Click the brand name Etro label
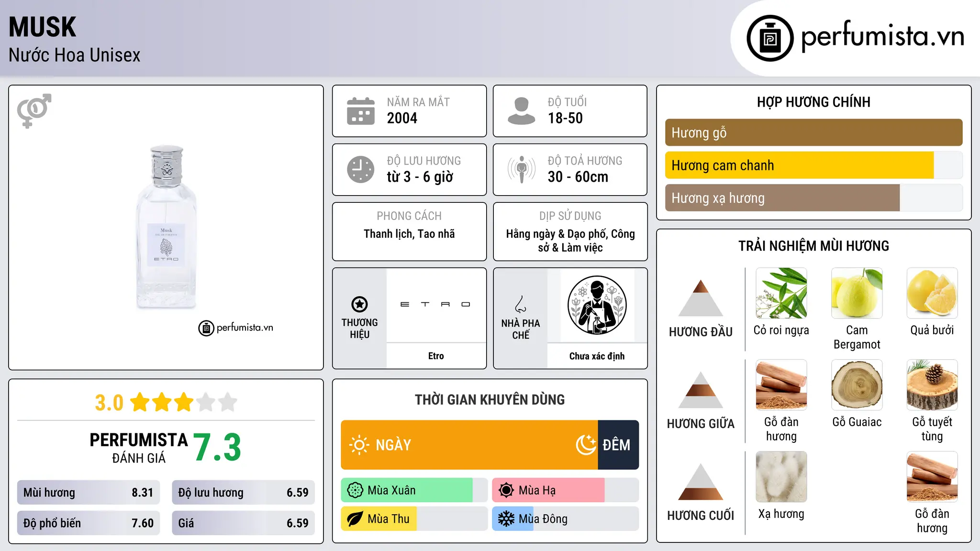This screenshot has height=551, width=980. [x=436, y=356]
